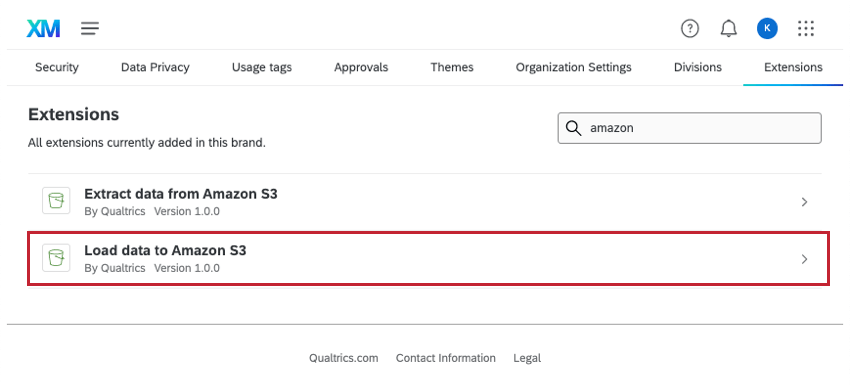Open the Legal footer link
Viewport: 850px width, 385px height.
[527, 358]
